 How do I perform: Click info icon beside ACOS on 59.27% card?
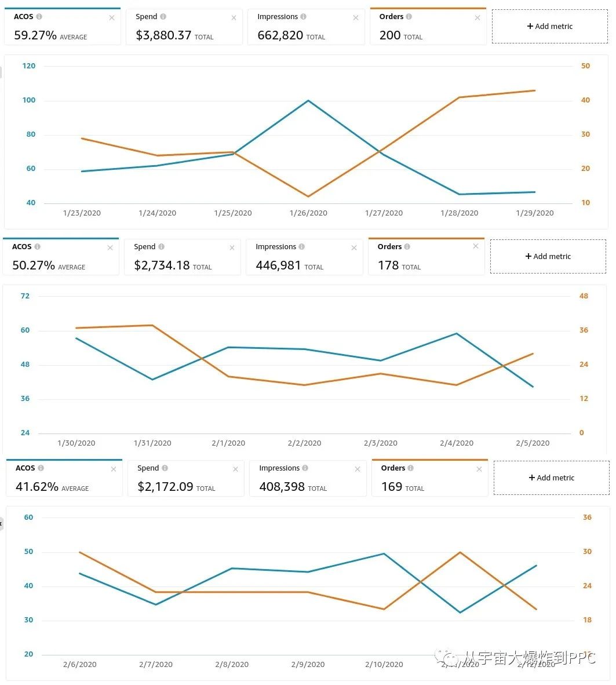click(39, 17)
